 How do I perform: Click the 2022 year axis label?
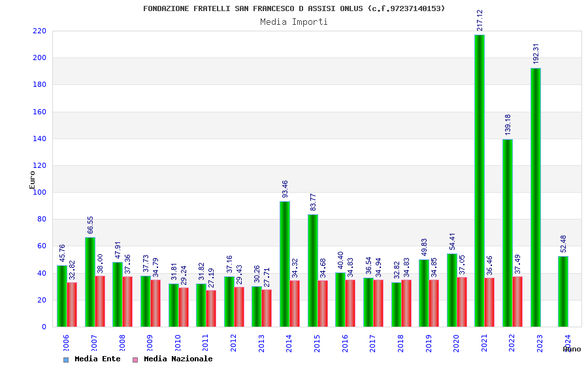tap(512, 343)
